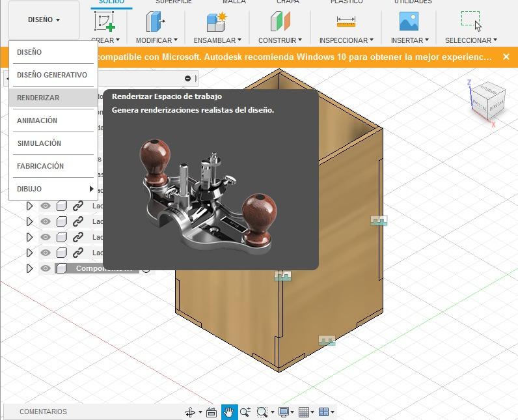
Task: Collapse browser with the minus circle icon
Action: (x=187, y=78)
